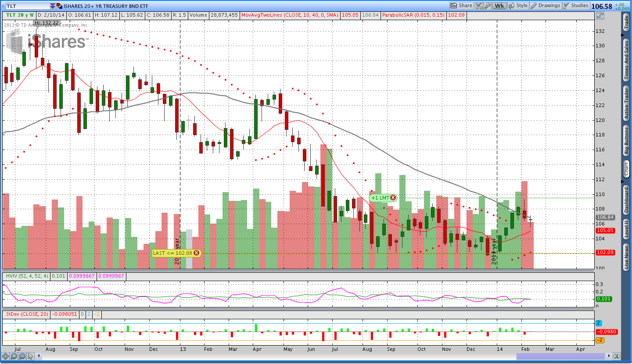Click the expand time axis double-arrow icon

pos(617,356)
